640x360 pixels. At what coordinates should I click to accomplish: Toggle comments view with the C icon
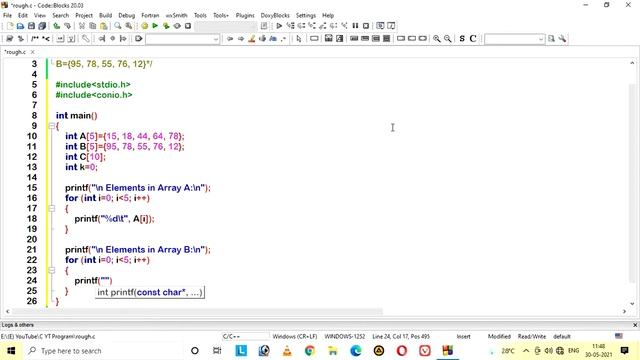[x=473, y=38]
